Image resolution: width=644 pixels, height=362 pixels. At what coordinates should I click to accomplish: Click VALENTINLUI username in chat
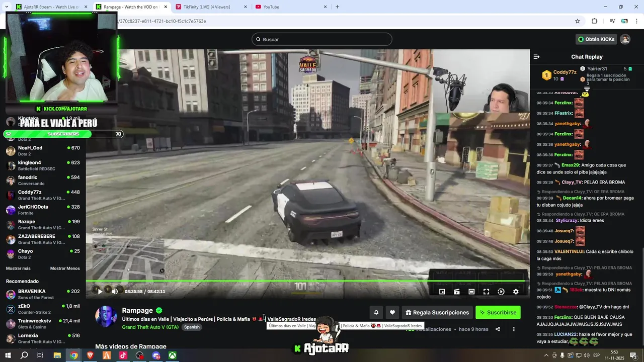coord(569,251)
